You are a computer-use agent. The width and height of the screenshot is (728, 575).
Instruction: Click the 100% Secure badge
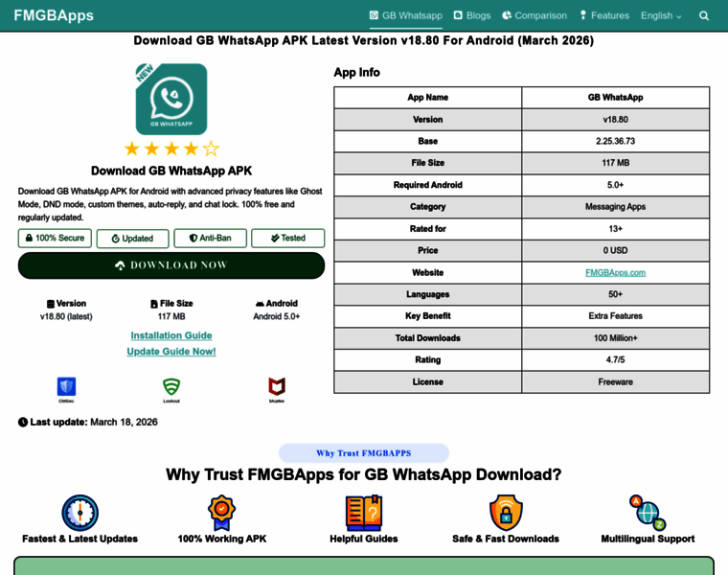(55, 239)
